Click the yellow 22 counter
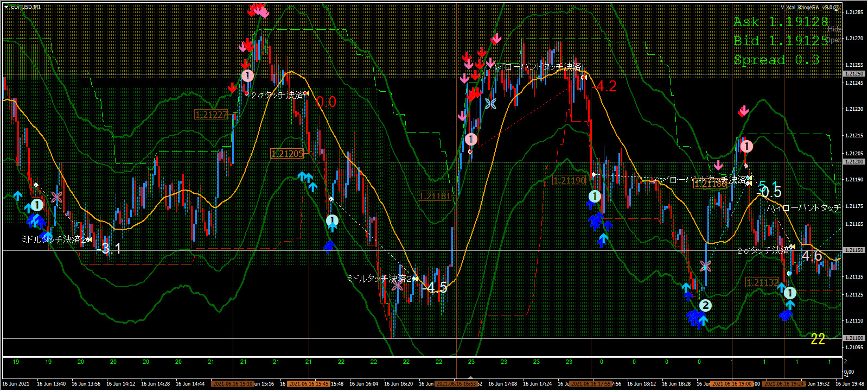This screenshot has width=868, height=391. tap(818, 339)
